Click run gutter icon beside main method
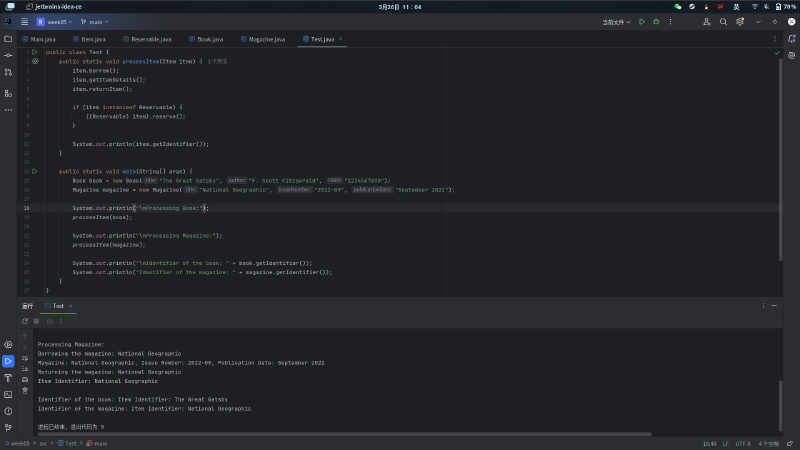The width and height of the screenshot is (800, 450). [35, 171]
